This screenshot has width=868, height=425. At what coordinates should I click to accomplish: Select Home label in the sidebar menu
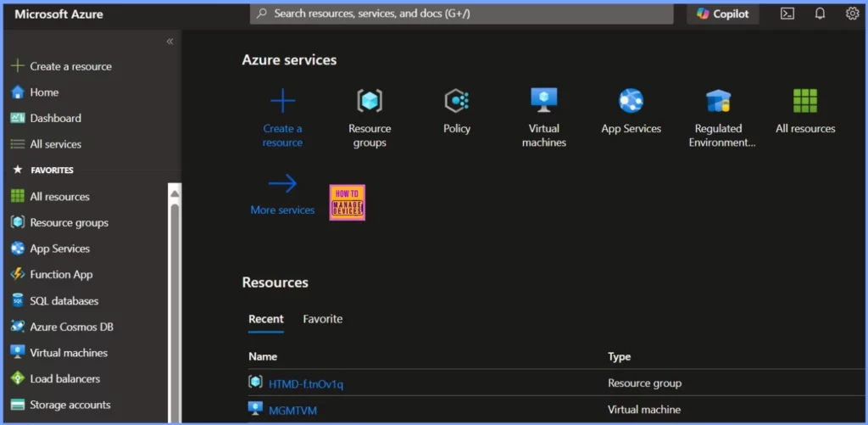click(44, 92)
